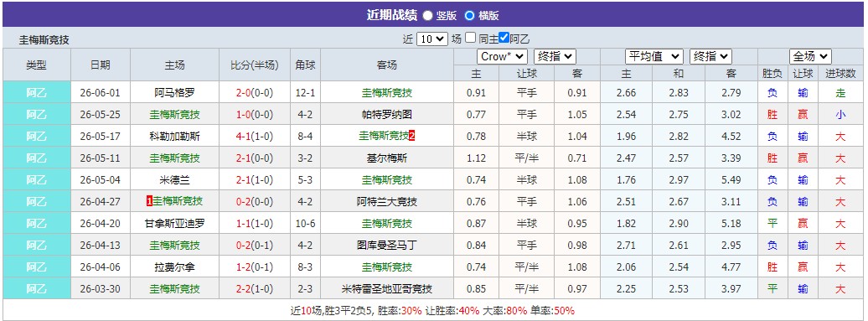This screenshot has height=321, width=868.
Task: Click the 比分(半场) column header
Action: (255, 65)
